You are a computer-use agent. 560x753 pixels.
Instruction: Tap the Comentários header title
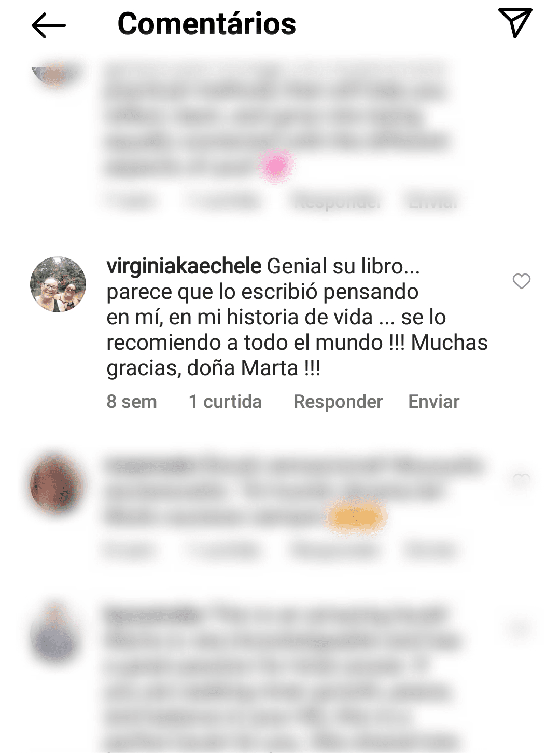point(207,23)
